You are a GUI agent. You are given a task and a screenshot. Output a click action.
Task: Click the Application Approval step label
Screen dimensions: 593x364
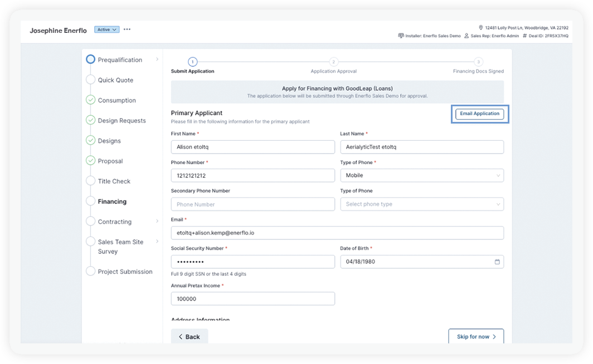(333, 71)
